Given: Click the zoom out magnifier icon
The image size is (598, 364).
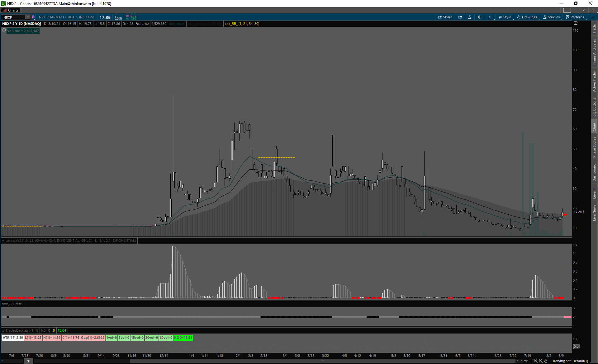Looking at the screenshot, I should pos(541,361).
